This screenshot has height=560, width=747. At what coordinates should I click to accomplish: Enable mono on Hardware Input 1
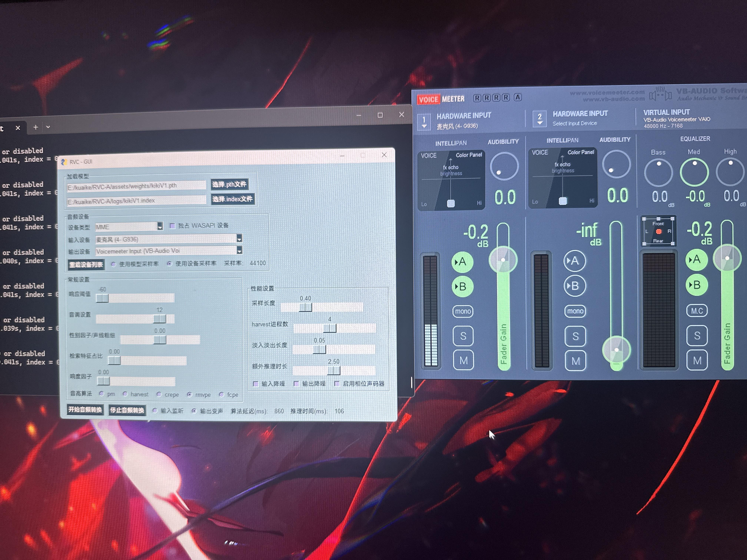click(x=463, y=311)
